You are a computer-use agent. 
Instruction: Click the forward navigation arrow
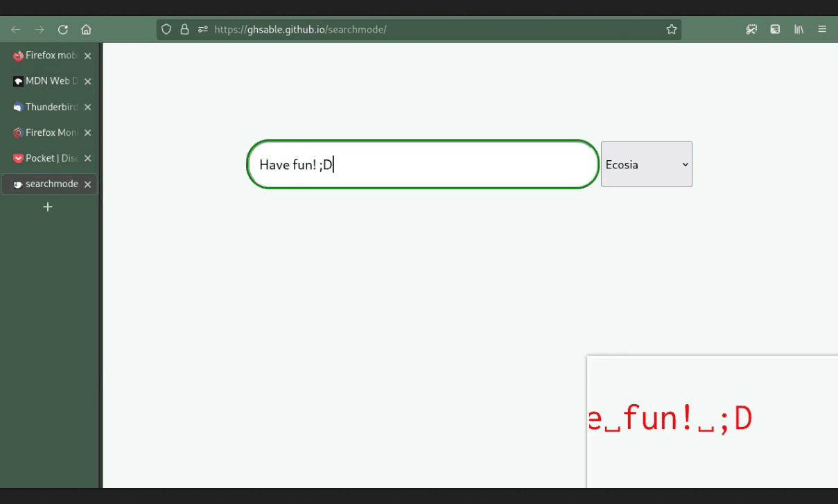click(40, 29)
